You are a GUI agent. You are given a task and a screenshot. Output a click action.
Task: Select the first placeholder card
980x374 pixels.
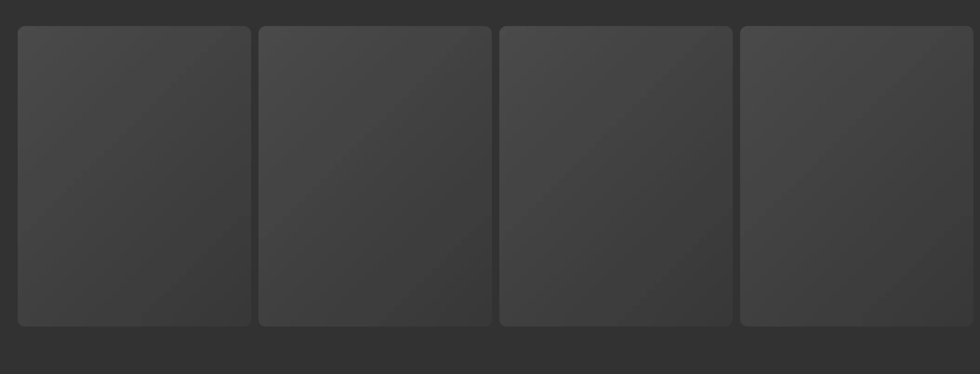pyautogui.click(x=134, y=176)
